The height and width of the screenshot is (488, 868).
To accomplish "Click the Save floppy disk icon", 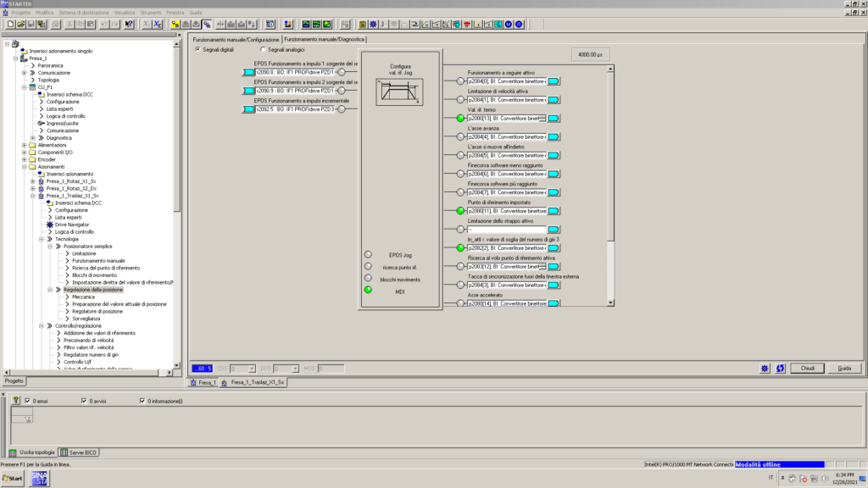I will [x=31, y=25].
